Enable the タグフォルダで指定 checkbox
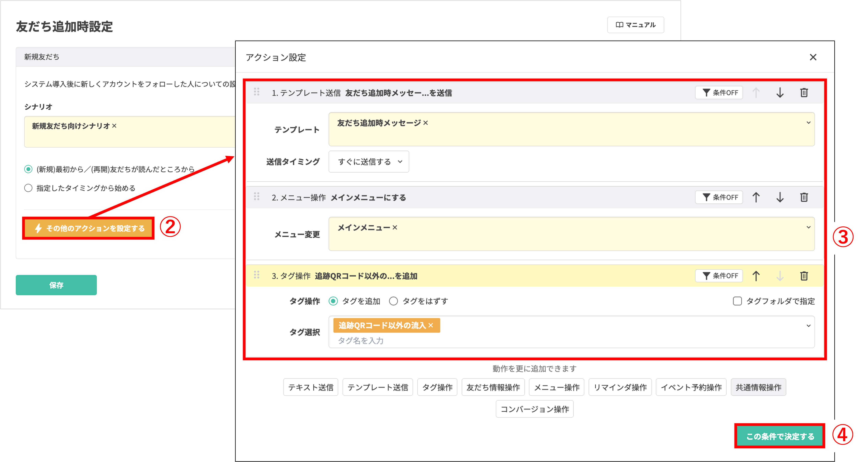This screenshot has height=462, width=868. tap(738, 301)
